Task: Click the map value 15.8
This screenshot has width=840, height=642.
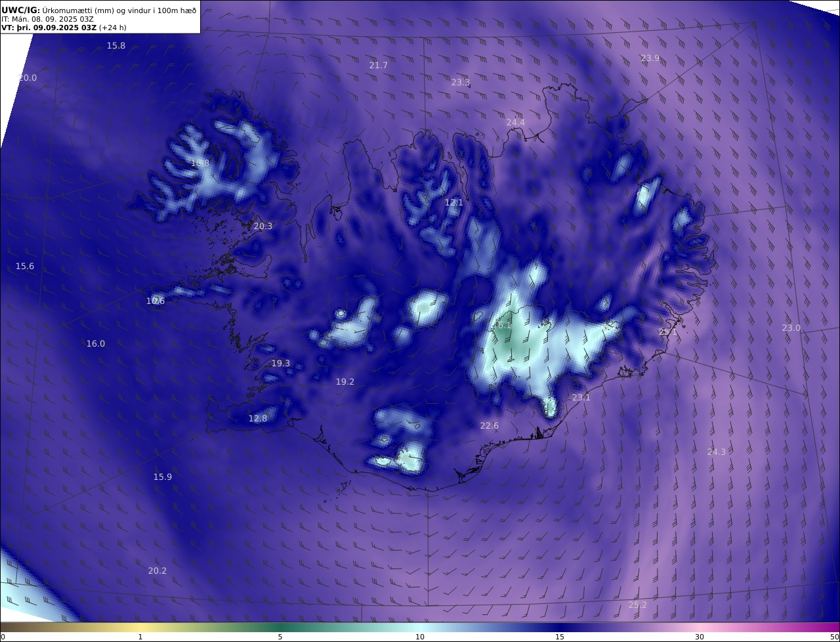Action: pos(116,46)
